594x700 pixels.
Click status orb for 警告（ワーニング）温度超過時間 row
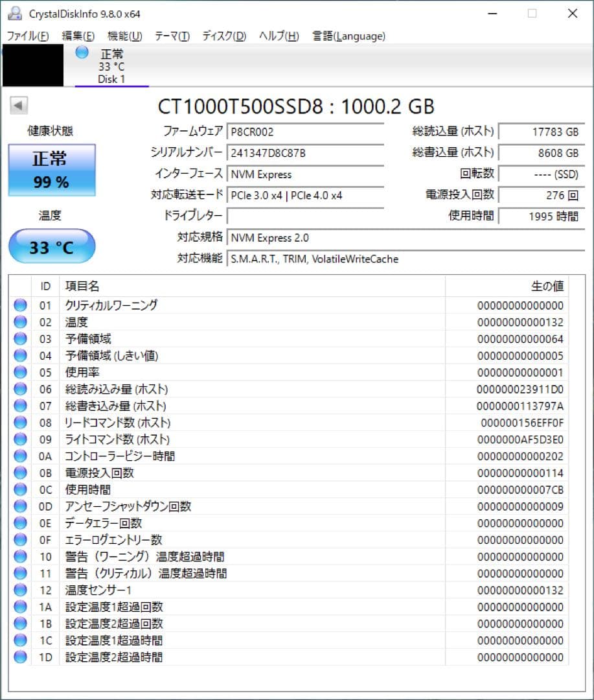(x=20, y=556)
